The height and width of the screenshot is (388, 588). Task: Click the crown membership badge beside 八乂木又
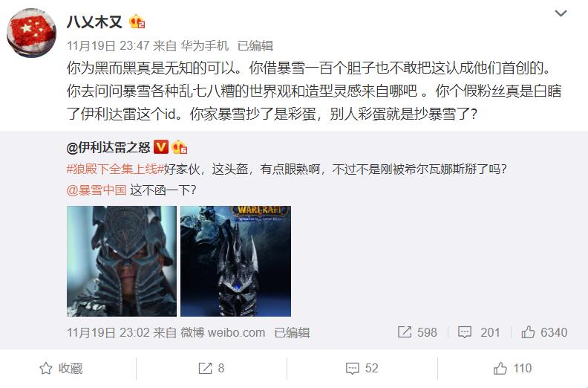point(137,22)
